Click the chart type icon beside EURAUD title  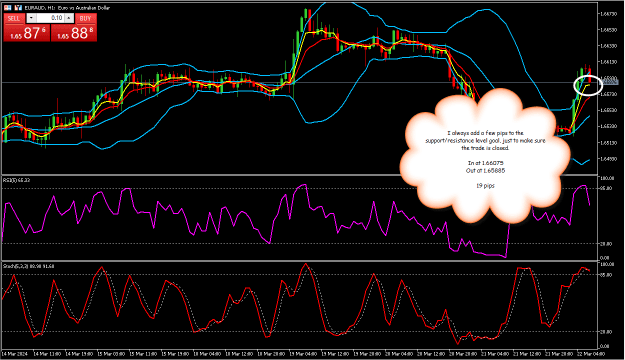[18, 8]
